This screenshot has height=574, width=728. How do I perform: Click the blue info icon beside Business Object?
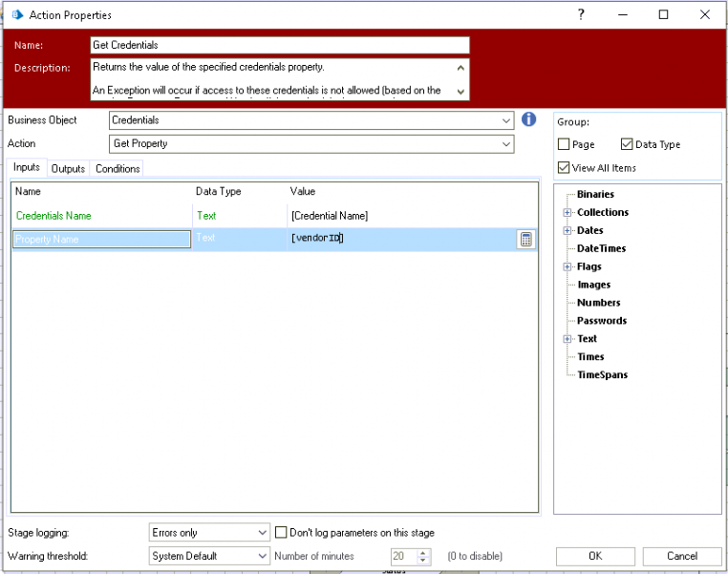coord(528,120)
